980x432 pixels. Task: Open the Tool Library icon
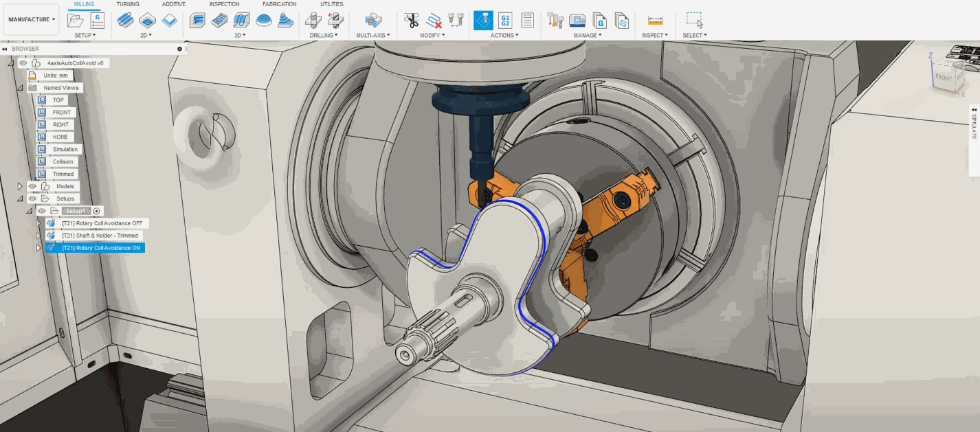pos(555,21)
